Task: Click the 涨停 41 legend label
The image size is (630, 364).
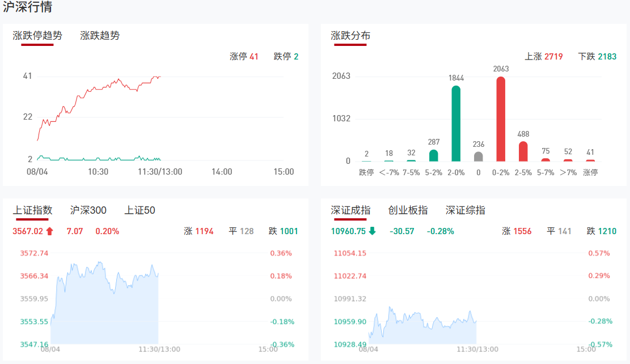Action: (x=244, y=57)
